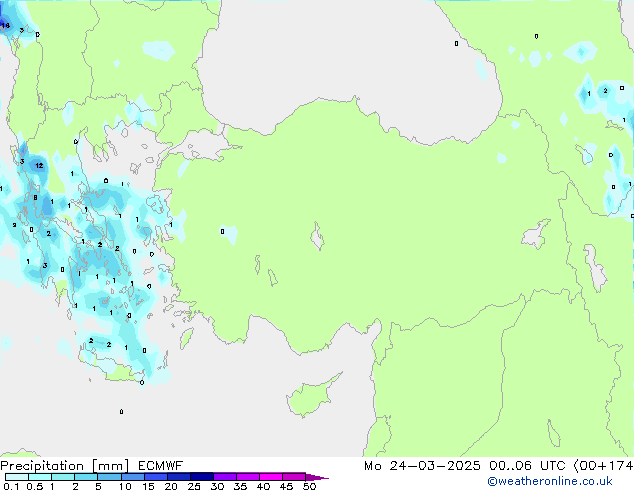Click the "50" legend scale label
The image size is (634, 490).
(x=309, y=486)
